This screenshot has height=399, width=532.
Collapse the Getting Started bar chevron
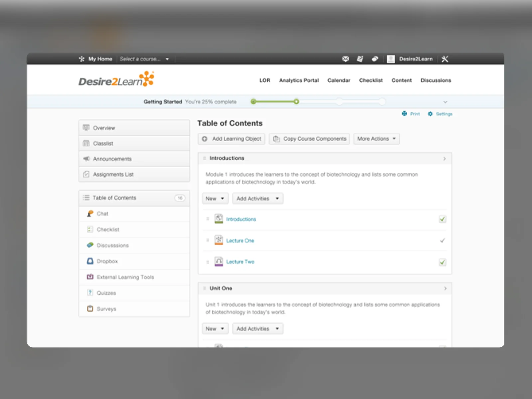click(x=445, y=102)
